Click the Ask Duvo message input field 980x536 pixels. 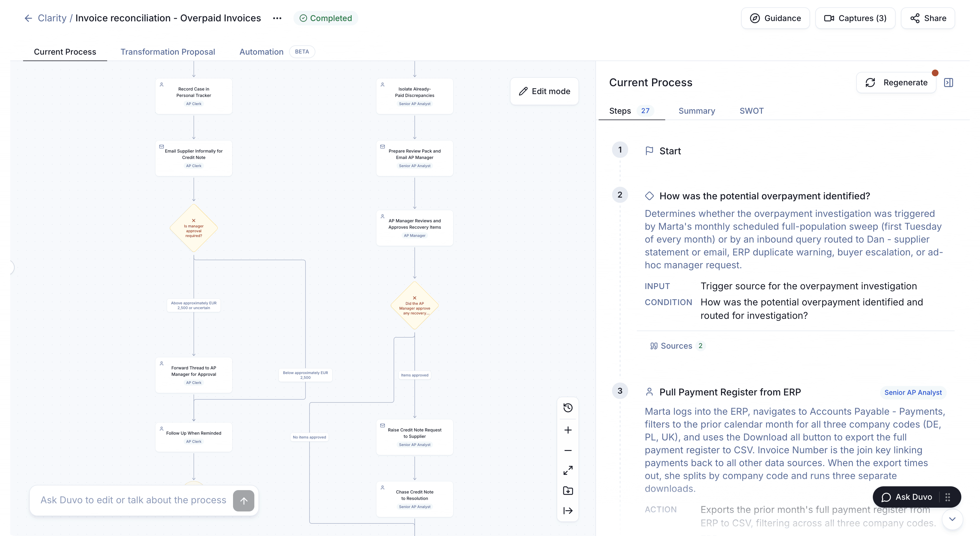133,500
